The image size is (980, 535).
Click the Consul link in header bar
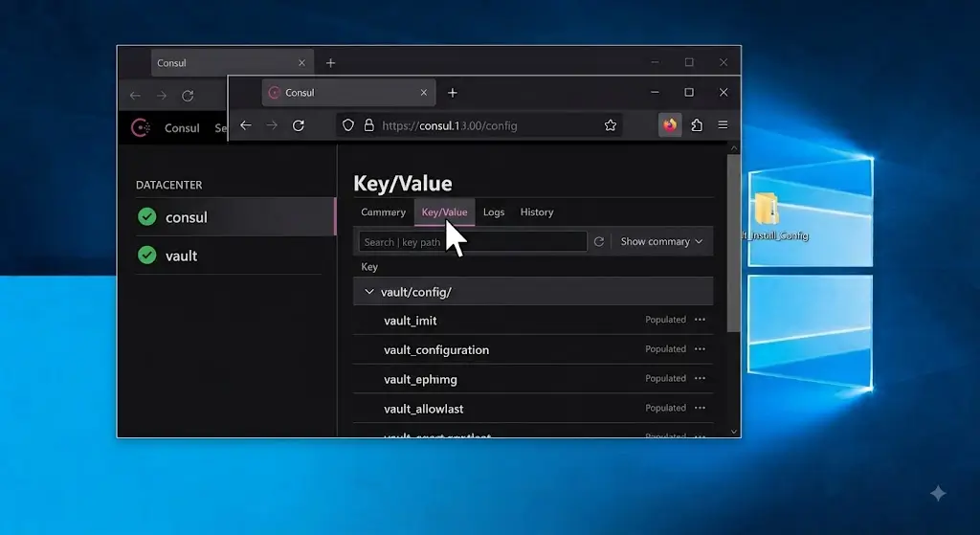pos(182,128)
